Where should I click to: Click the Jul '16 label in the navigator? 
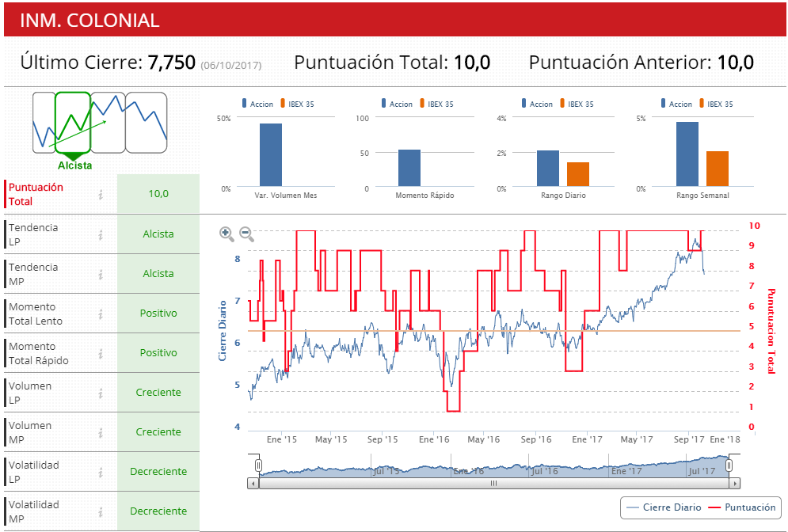[545, 471]
